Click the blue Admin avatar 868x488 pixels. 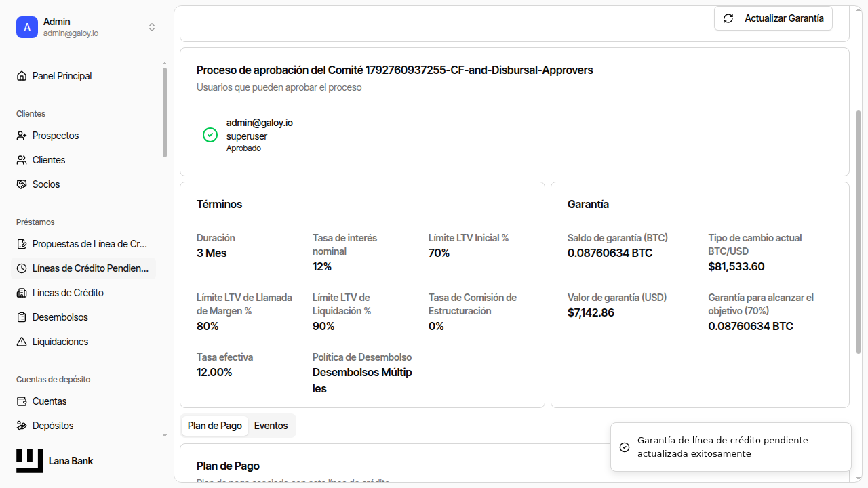[27, 27]
